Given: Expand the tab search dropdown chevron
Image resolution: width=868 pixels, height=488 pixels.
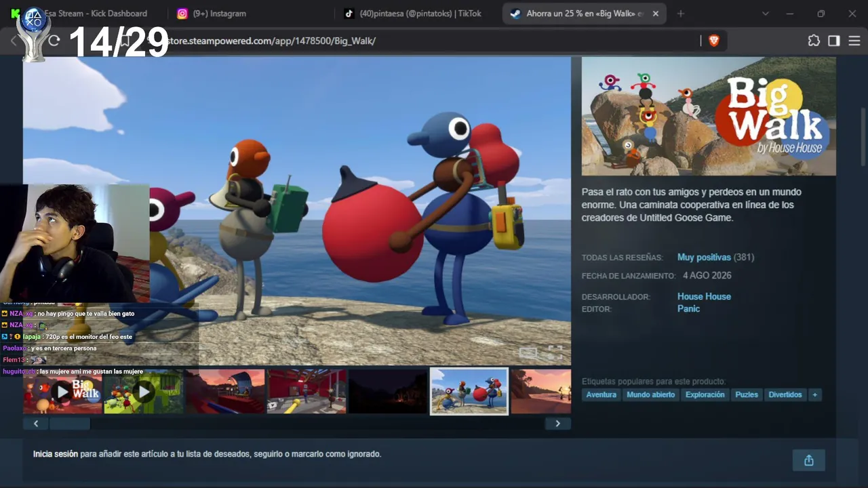Looking at the screenshot, I should 766,14.
